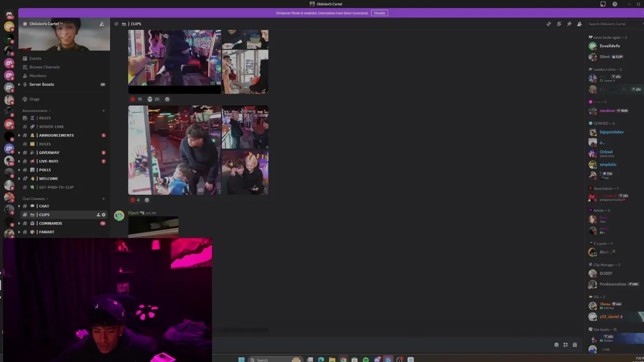Screen dimensions: 644x362
Task: Open the Windows Start button
Action: click(x=242, y=359)
